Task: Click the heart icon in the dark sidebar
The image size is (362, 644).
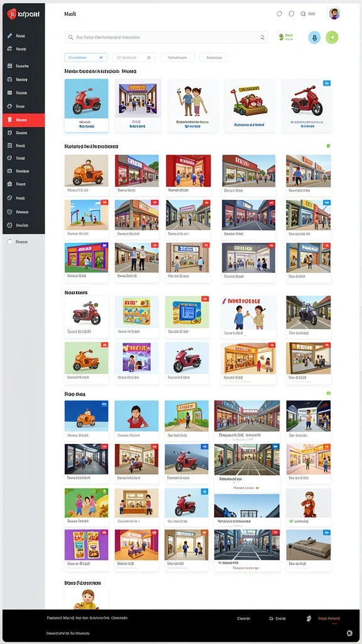Action: pos(10,212)
